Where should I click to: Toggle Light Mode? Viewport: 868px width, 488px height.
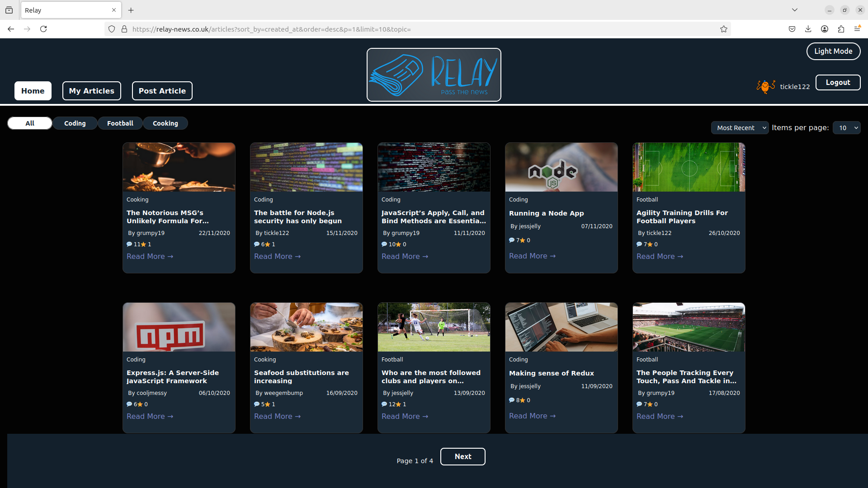click(x=833, y=51)
